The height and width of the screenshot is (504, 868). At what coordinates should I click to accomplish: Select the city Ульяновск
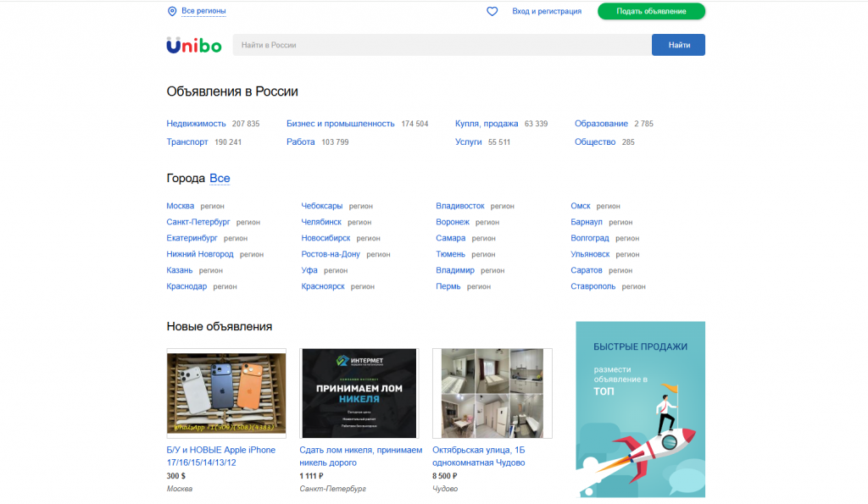[x=590, y=254]
